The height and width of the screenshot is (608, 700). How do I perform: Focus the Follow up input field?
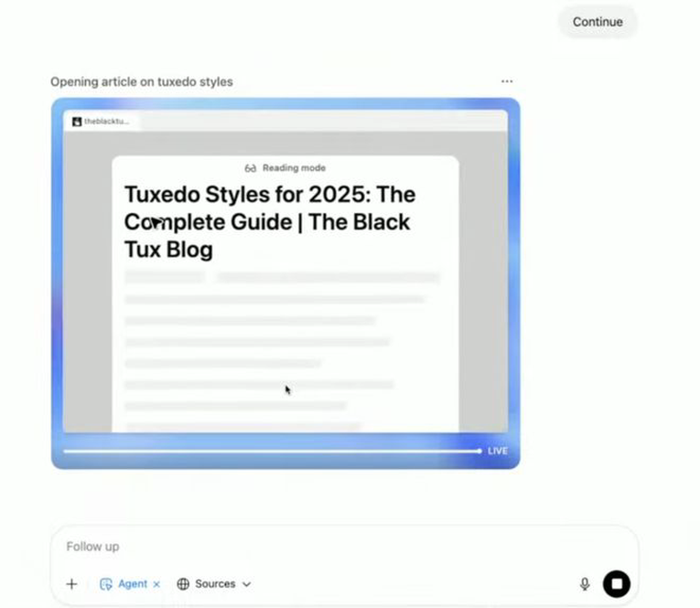tap(344, 547)
